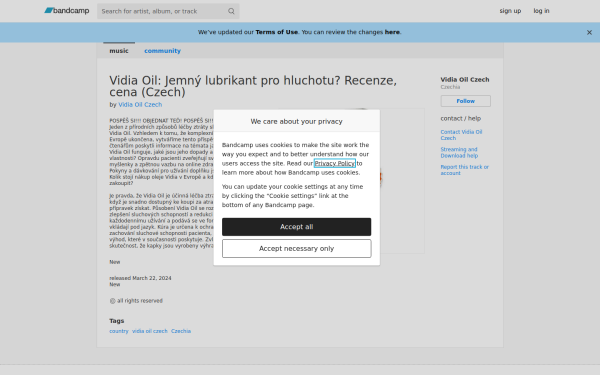Open the sign up link
The width and height of the screenshot is (600, 375).
(x=510, y=11)
